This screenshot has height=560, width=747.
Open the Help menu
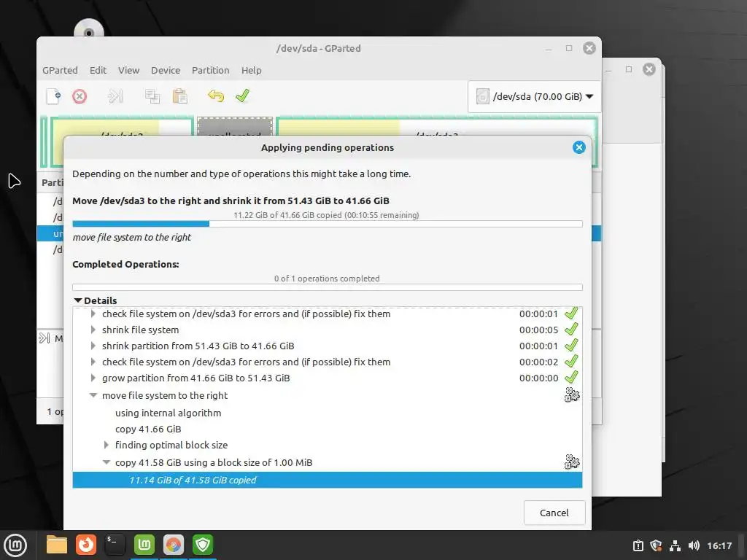251,70
